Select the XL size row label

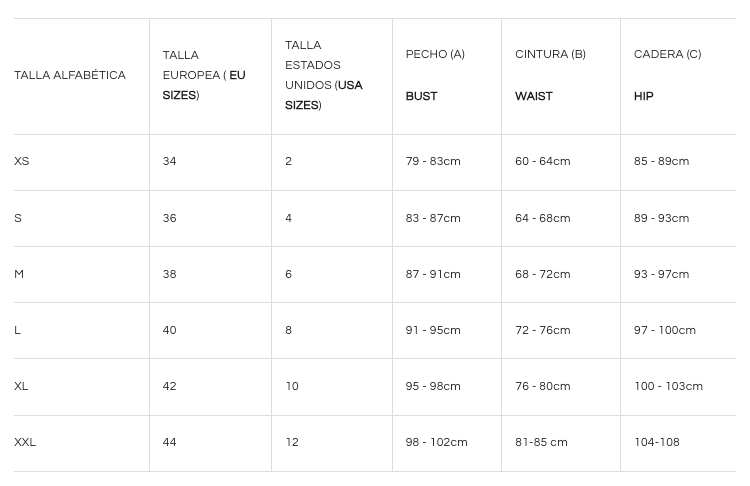click(x=21, y=386)
